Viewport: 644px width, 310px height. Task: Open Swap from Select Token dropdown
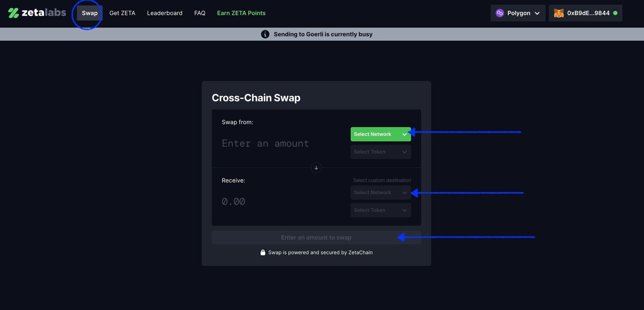point(380,152)
